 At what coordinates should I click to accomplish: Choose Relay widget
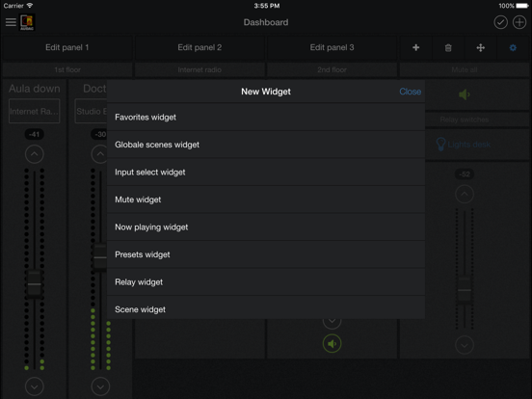click(x=266, y=282)
